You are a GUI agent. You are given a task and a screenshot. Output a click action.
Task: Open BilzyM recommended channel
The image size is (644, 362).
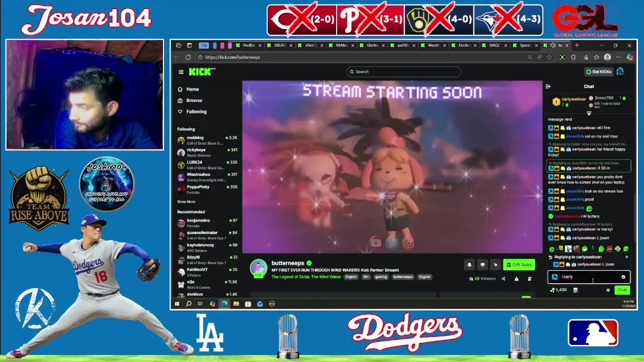point(207,259)
